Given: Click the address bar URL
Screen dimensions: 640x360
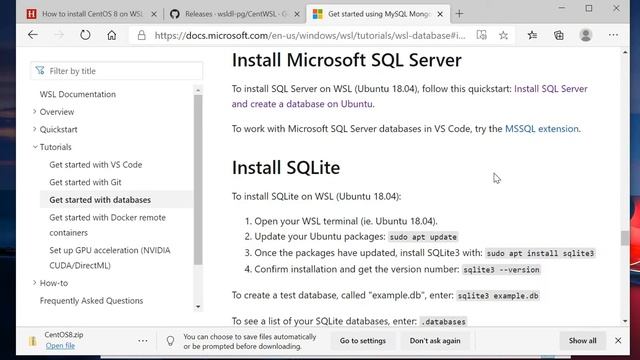Looking at the screenshot, I should 309,36.
